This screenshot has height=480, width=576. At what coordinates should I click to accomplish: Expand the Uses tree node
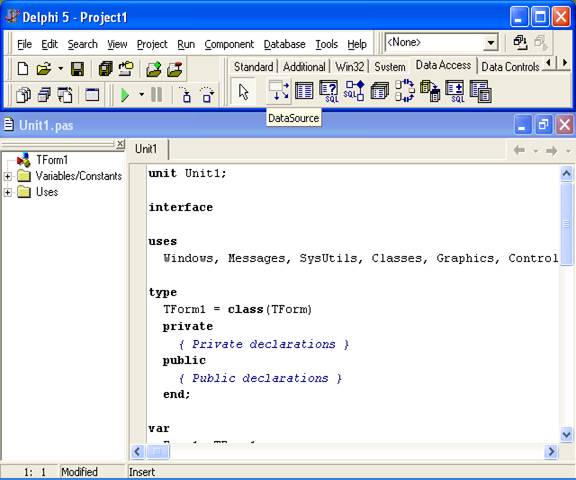7,192
